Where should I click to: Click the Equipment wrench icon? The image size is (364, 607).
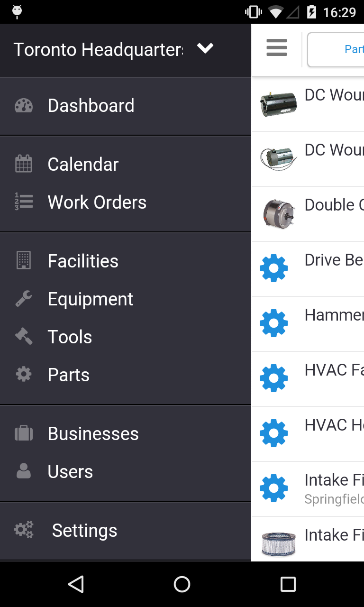tap(24, 299)
